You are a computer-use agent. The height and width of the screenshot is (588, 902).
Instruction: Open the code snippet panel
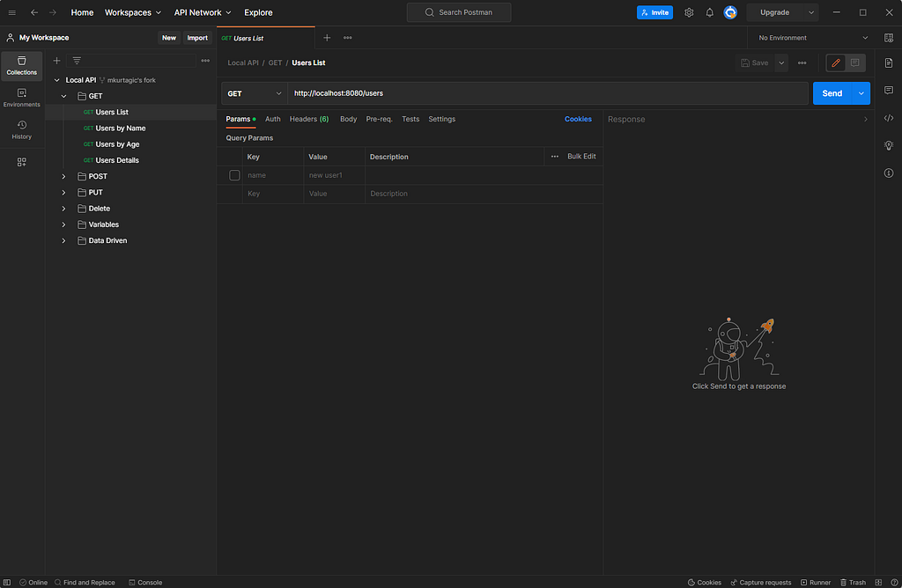pos(889,118)
